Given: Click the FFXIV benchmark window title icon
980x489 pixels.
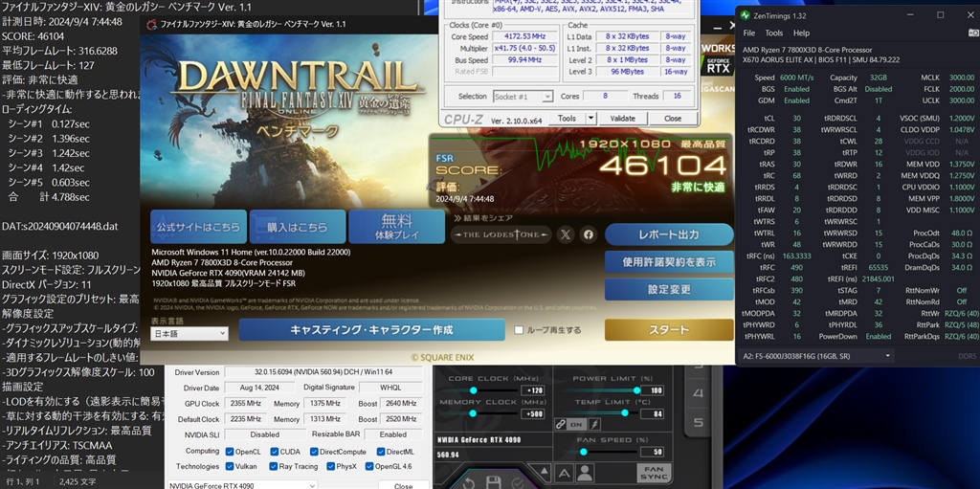Looking at the screenshot, I should click(x=152, y=24).
